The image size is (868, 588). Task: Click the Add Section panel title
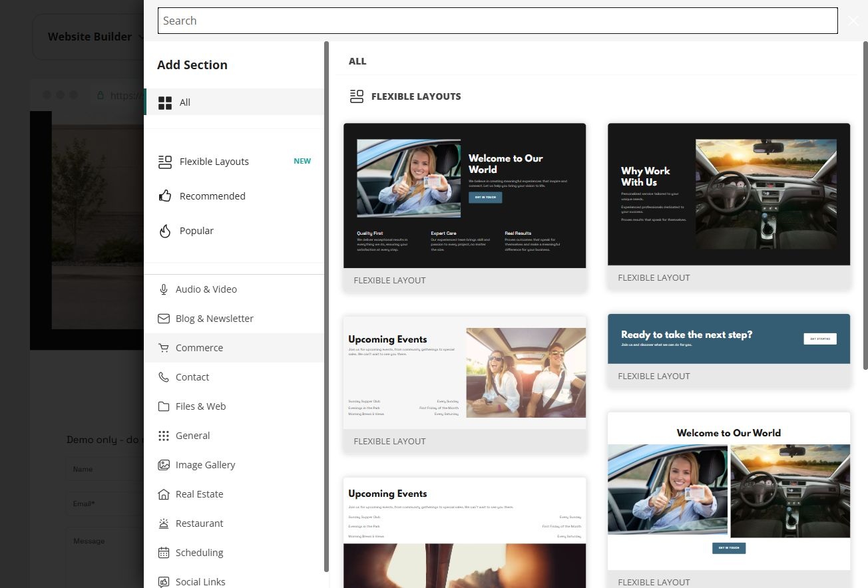pos(192,65)
